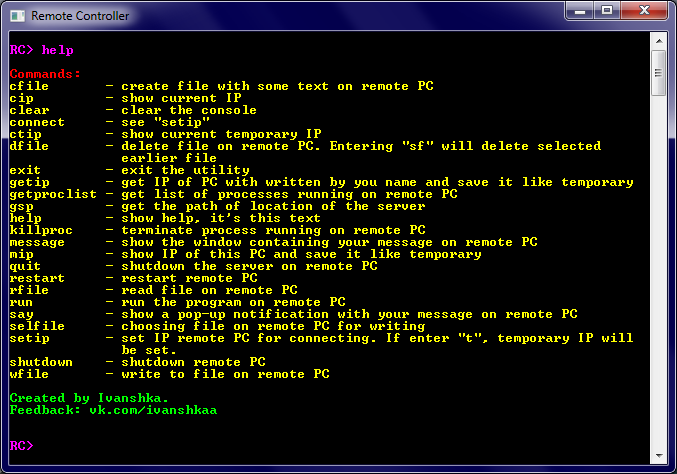The image size is (677, 474).
Task: Click the 'run' command name
Action: 21,302
